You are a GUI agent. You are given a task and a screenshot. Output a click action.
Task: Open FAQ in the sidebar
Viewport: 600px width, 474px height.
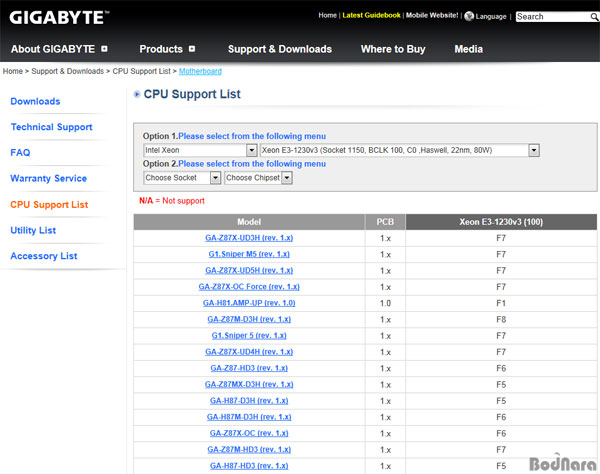pyautogui.click(x=20, y=153)
